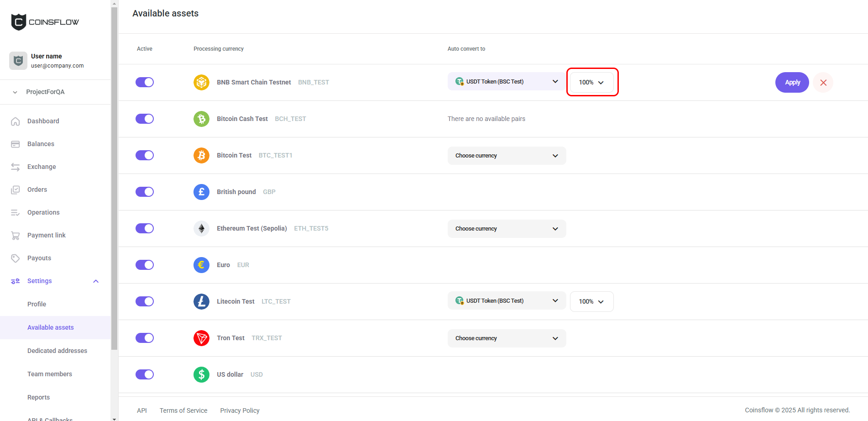The width and height of the screenshot is (868, 421).
Task: Open the Terms of Service link
Action: 183,410
